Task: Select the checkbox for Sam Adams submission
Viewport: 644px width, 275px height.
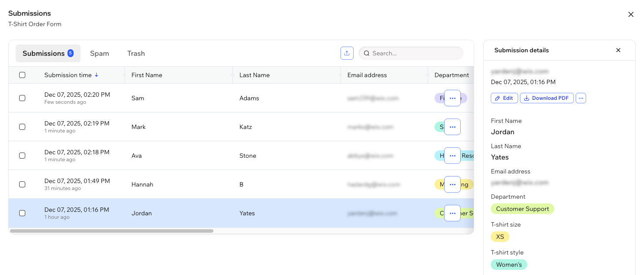Action: (x=22, y=98)
